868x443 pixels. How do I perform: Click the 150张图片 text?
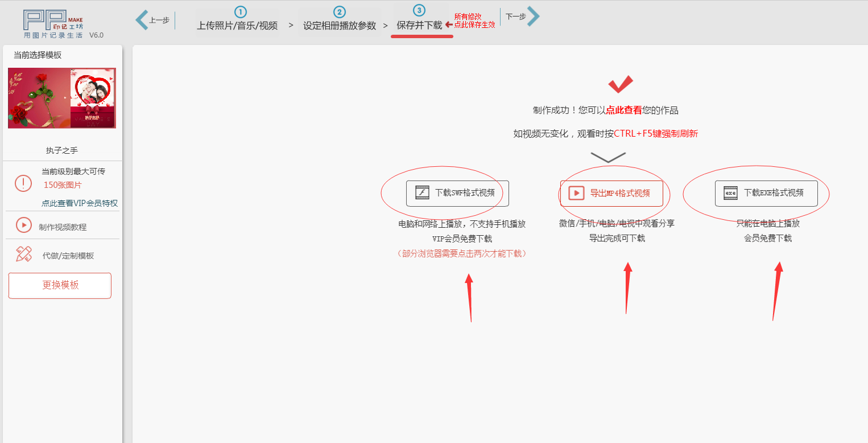click(x=63, y=185)
